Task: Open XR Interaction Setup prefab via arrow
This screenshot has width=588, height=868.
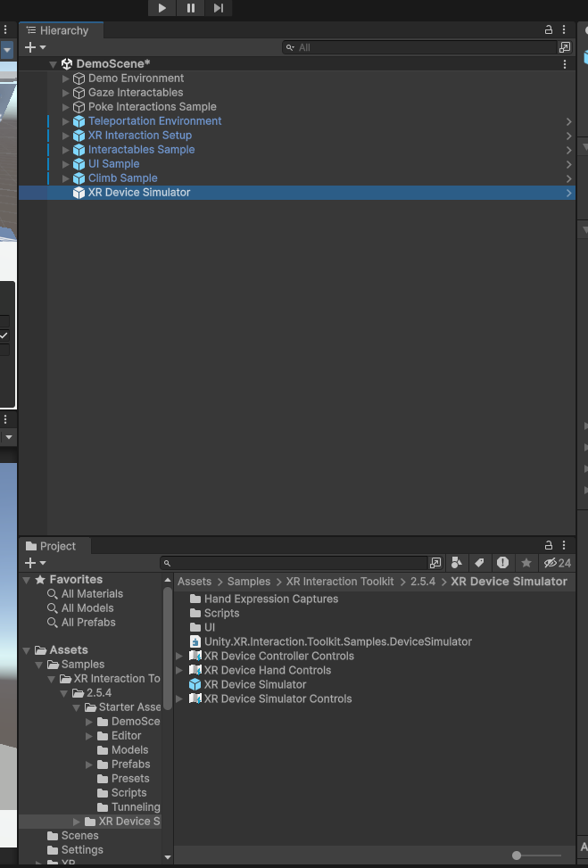Action: [568, 136]
